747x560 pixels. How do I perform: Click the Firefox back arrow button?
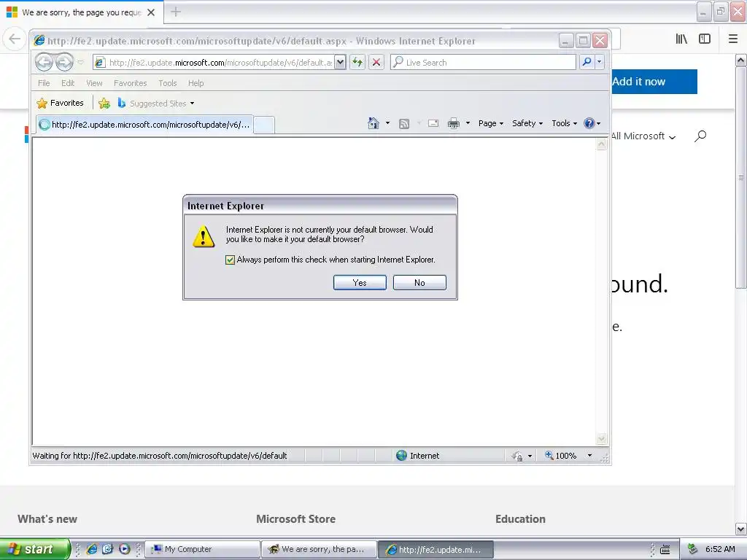point(15,39)
